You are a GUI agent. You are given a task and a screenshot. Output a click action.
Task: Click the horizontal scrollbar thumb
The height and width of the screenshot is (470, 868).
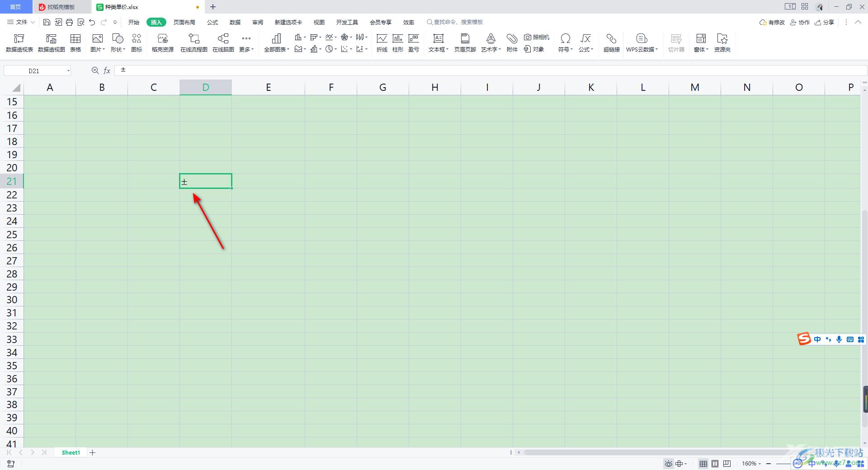click(x=656, y=452)
